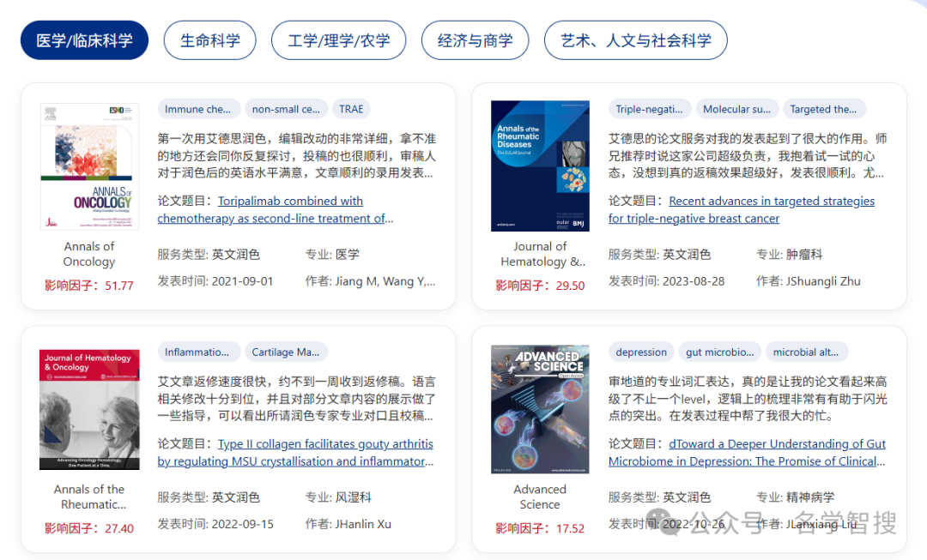Switch to 经济与商学 tab
Image resolution: width=927 pixels, height=560 pixels.
(475, 40)
